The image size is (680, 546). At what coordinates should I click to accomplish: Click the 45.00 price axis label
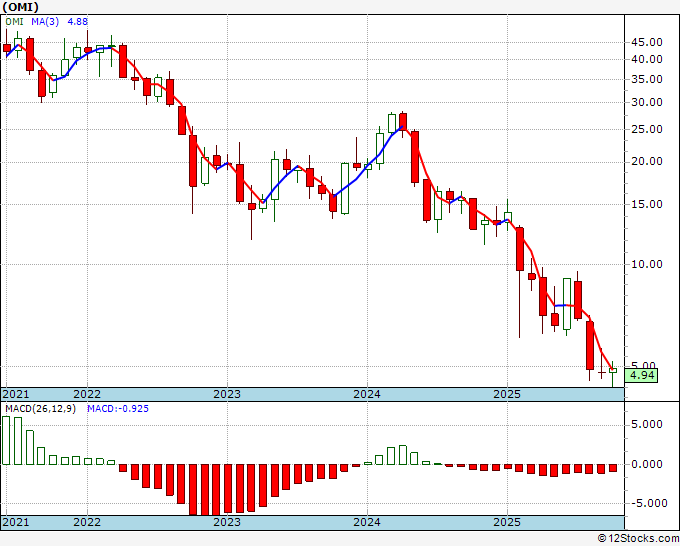(x=647, y=43)
